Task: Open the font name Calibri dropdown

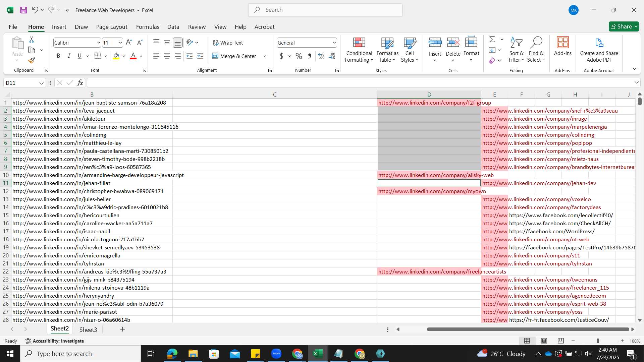Action: [x=98, y=43]
